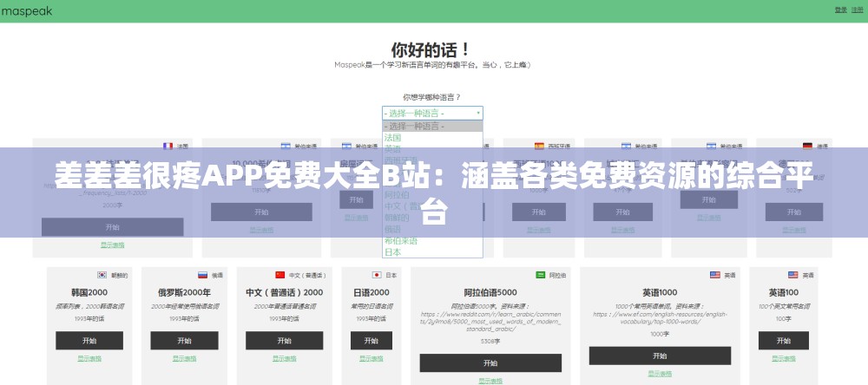Open 显示表格 under the 中文（普通话）2000 card
Image resolution: width=868 pixels, height=385 pixels.
pyautogui.click(x=285, y=358)
